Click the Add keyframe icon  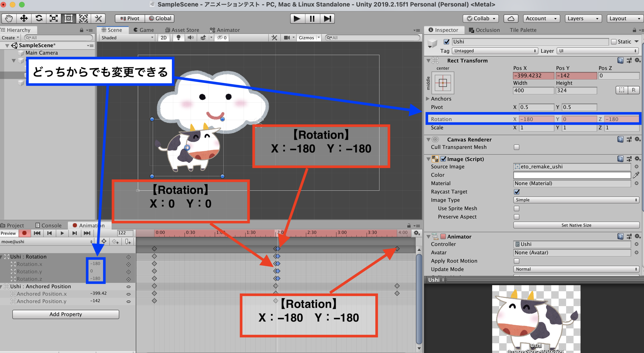point(116,241)
